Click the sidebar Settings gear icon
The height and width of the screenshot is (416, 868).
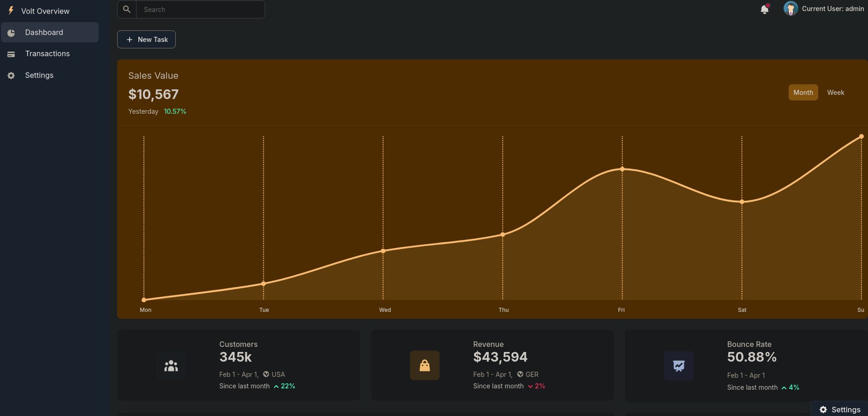pyautogui.click(x=11, y=76)
